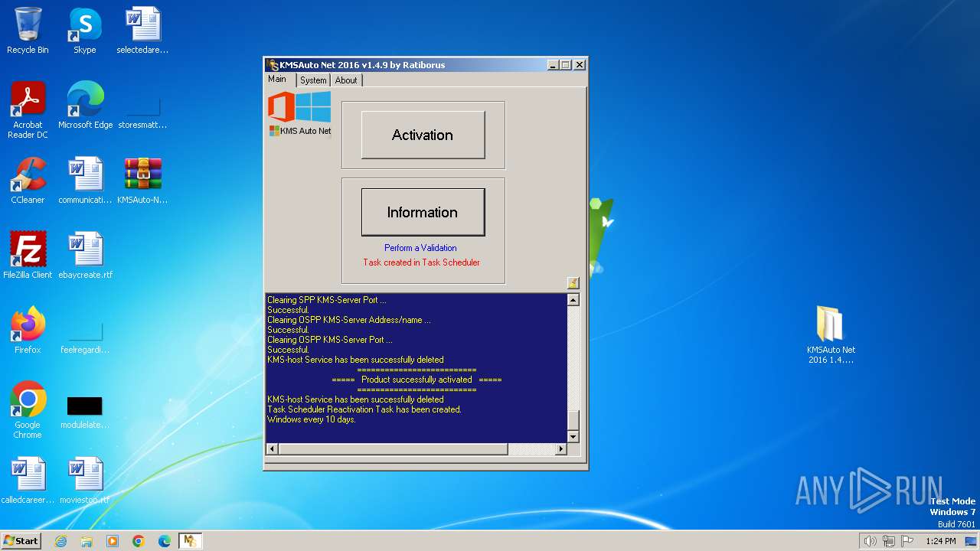
Task: Click the large Activation button
Action: (423, 135)
